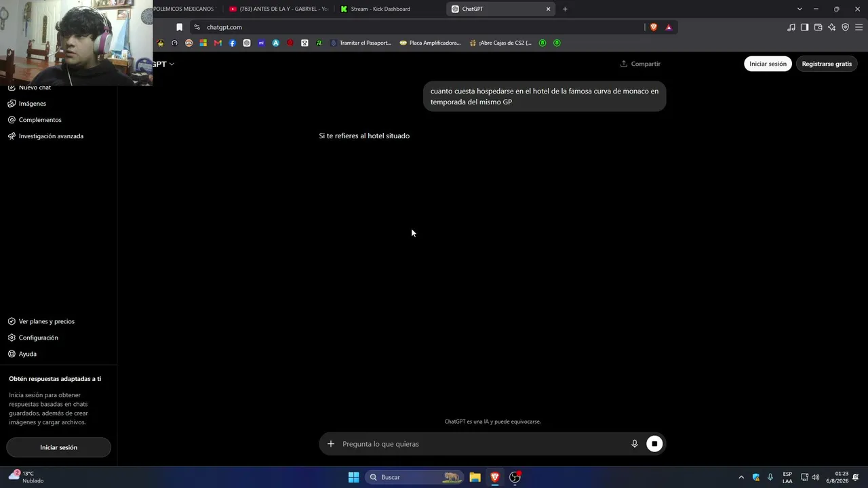Open the browser main menu hamburger
This screenshot has height=488, width=868.
coord(859,27)
